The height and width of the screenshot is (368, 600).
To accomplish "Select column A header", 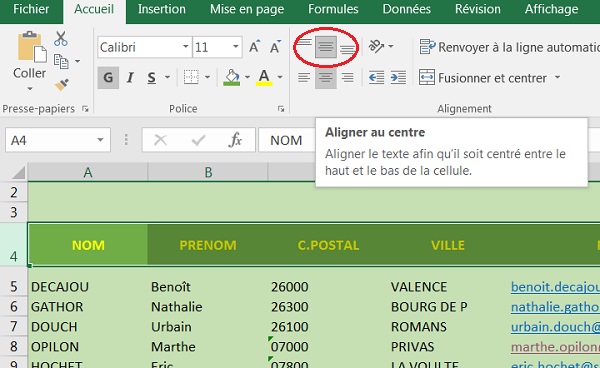I will (x=88, y=172).
